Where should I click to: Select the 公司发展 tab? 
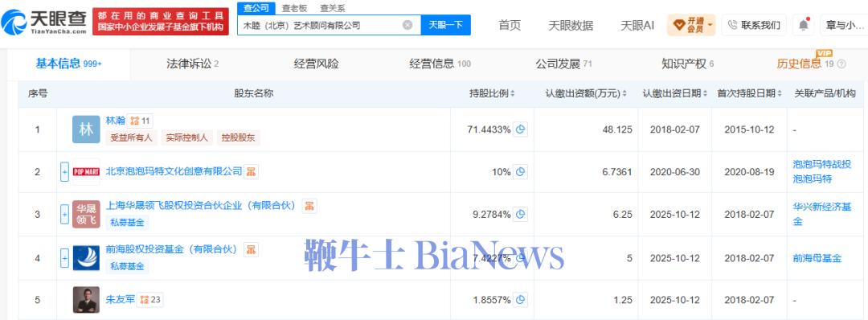[563, 64]
